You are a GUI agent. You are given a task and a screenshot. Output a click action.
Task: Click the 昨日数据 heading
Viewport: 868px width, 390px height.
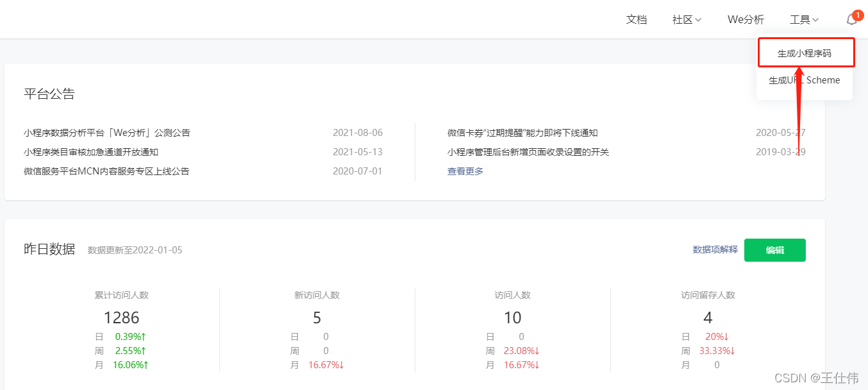pyautogui.click(x=49, y=249)
